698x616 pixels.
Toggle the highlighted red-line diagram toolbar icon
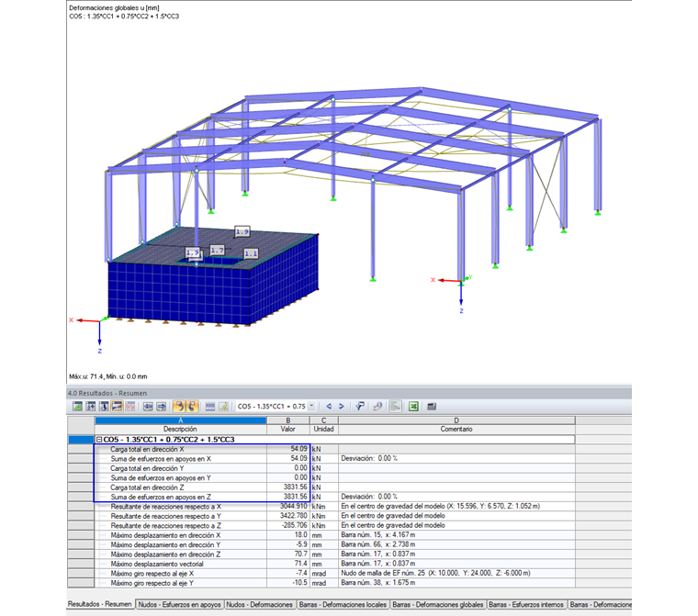pyautogui.click(x=117, y=406)
